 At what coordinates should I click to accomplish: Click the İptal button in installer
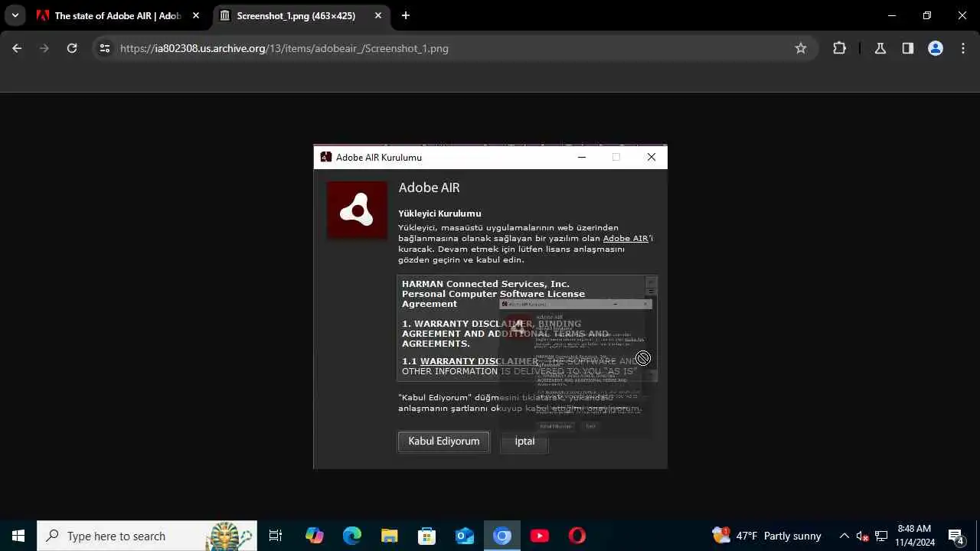(524, 442)
